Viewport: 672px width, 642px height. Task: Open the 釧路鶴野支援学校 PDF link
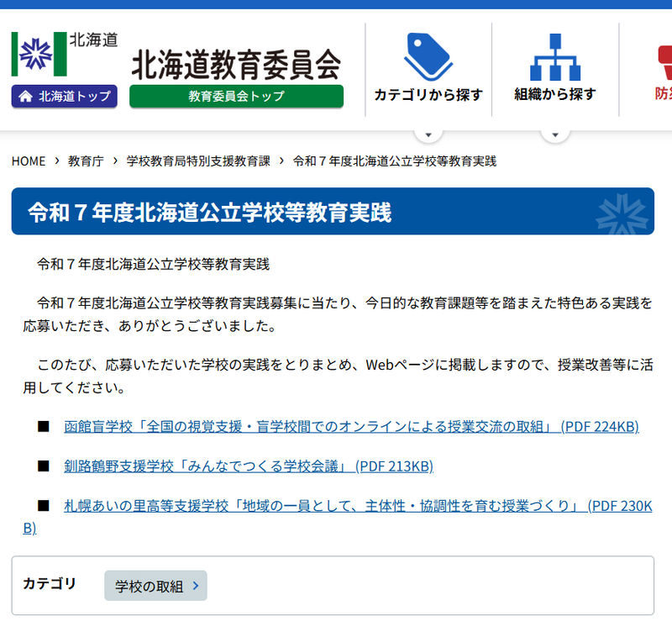tap(249, 466)
